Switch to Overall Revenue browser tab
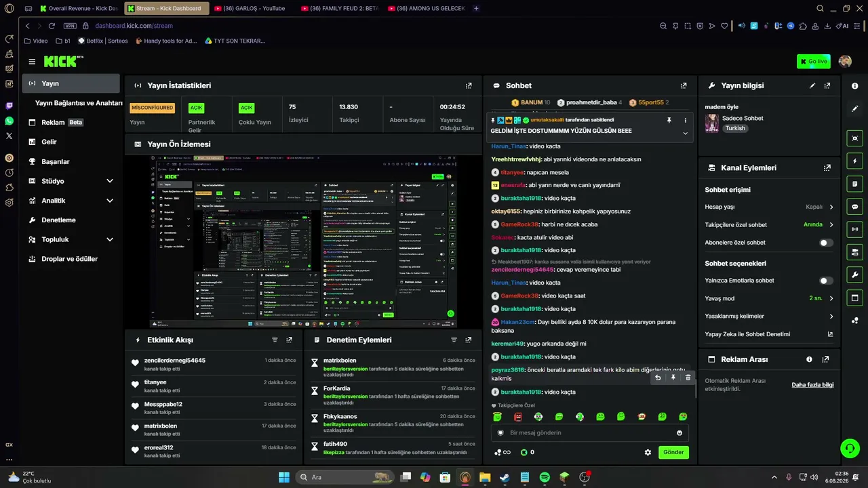This screenshot has height=488, width=868. 79,8
